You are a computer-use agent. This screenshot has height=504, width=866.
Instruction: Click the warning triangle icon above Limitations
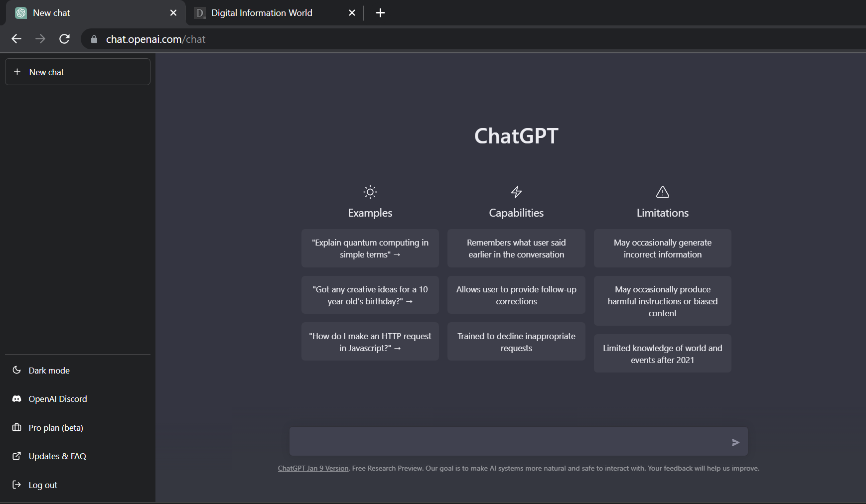(x=663, y=192)
